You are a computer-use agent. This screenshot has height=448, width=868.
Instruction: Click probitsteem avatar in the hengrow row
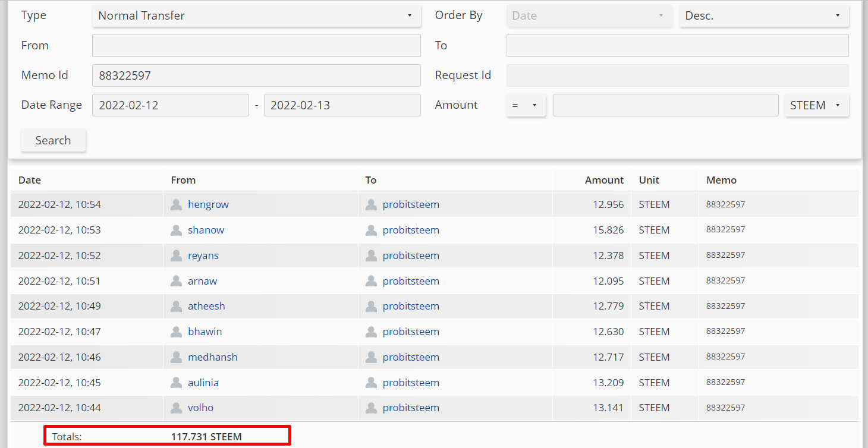click(371, 204)
